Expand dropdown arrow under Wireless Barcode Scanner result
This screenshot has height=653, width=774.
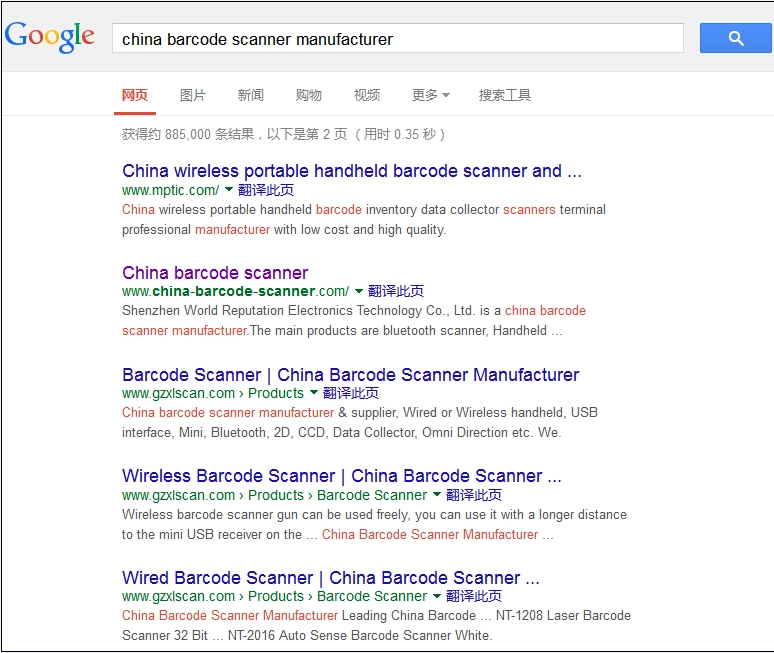437,494
